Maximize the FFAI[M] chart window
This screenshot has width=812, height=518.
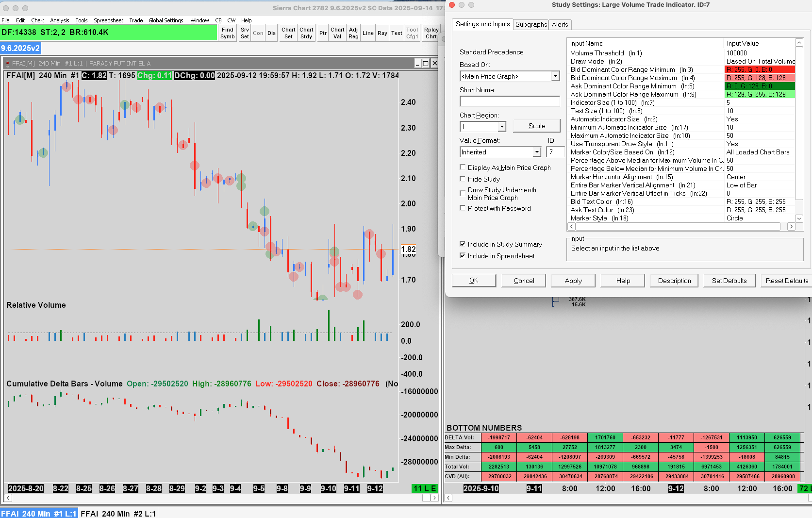click(x=426, y=63)
